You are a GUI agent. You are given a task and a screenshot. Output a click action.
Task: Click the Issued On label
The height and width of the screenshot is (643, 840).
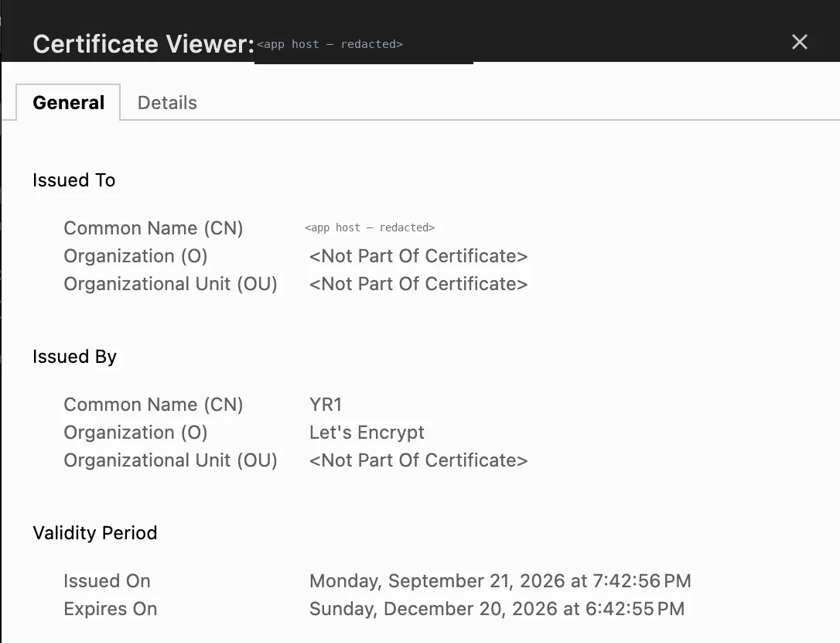(108, 581)
